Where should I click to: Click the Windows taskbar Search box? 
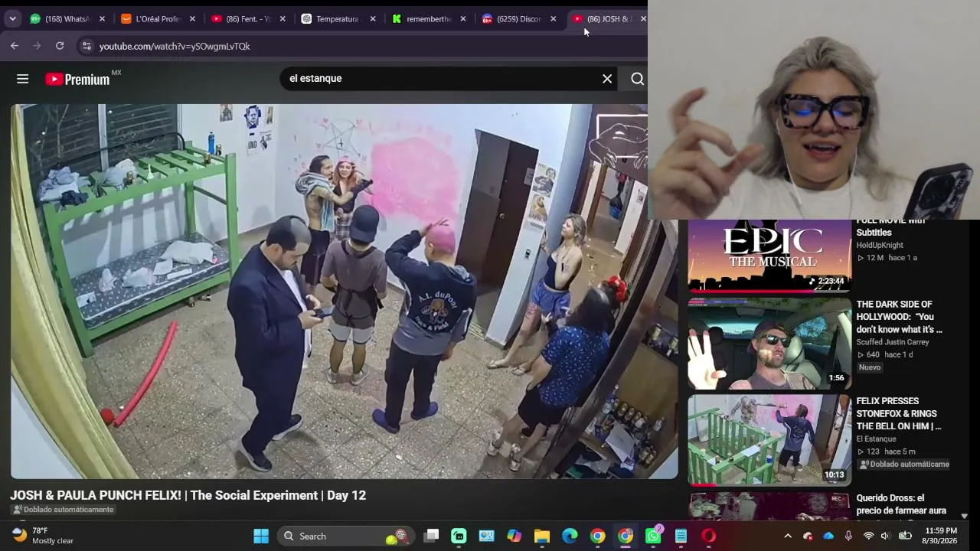(x=345, y=536)
